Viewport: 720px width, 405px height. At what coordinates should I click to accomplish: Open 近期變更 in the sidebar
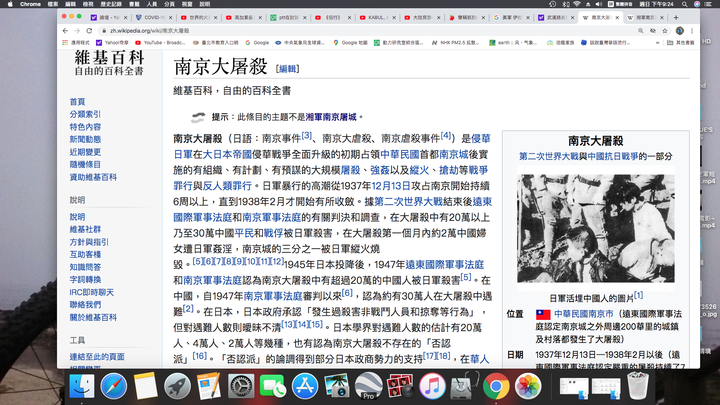pos(85,152)
